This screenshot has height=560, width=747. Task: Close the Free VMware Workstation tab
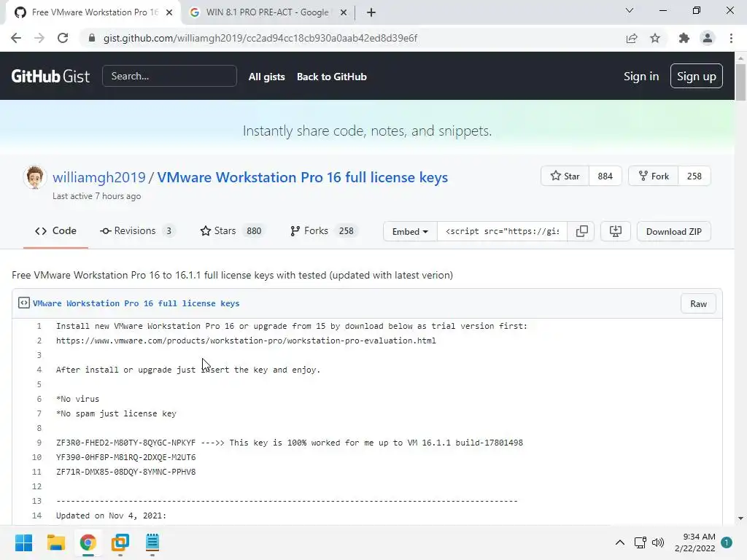click(x=169, y=12)
